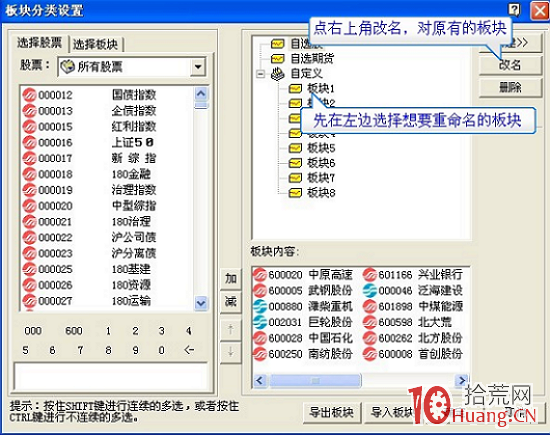Click the 加 add button
The height and width of the screenshot is (435, 550).
[x=230, y=279]
